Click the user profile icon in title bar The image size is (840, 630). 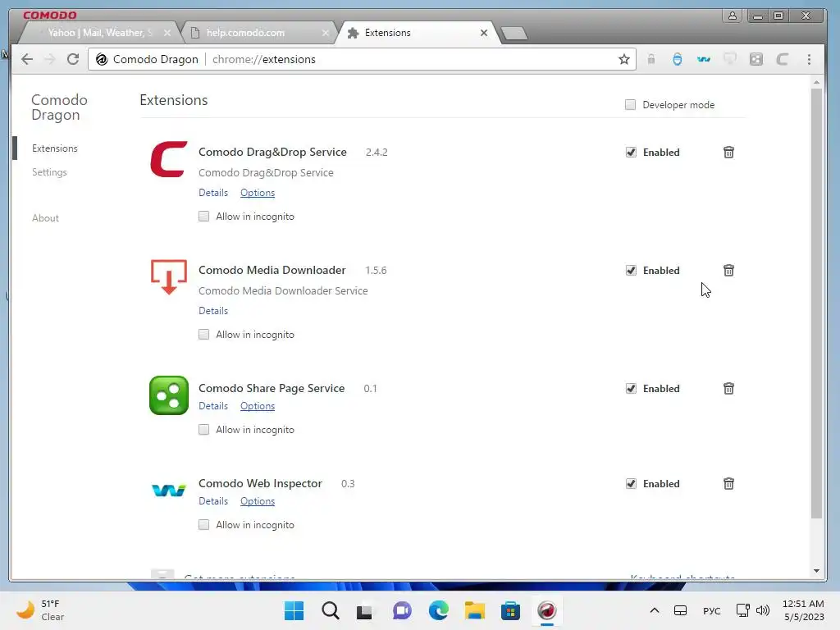click(x=732, y=16)
